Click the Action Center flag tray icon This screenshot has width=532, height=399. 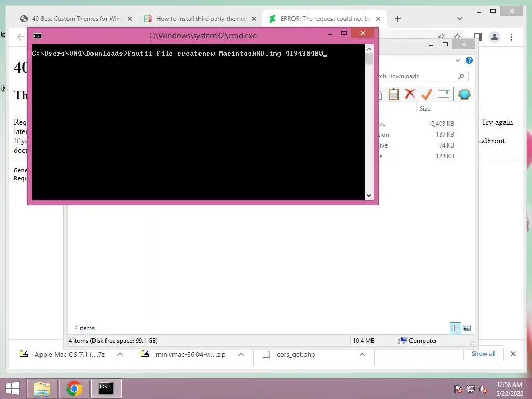458,389
